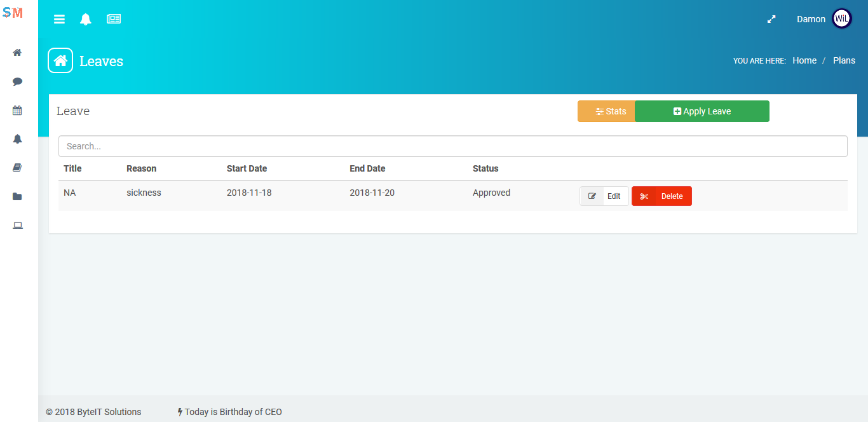Click the fullscreen expand arrows icon
This screenshot has width=868, height=422.
pos(771,19)
